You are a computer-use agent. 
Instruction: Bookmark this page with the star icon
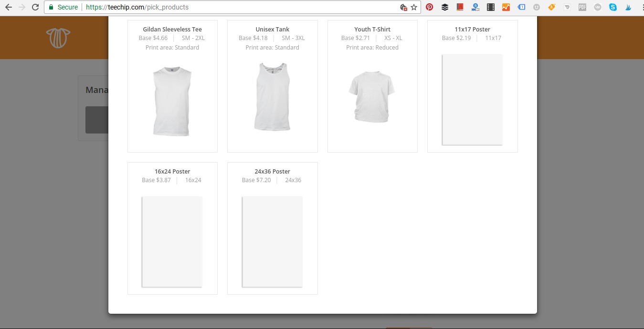(x=413, y=7)
